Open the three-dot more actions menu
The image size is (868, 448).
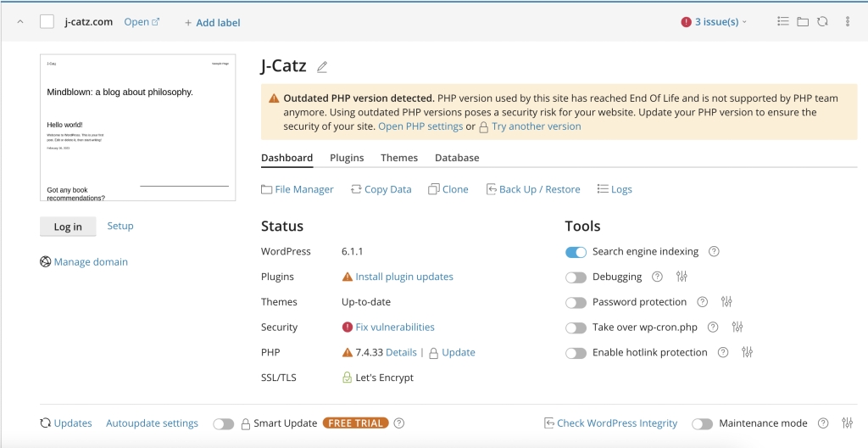848,21
